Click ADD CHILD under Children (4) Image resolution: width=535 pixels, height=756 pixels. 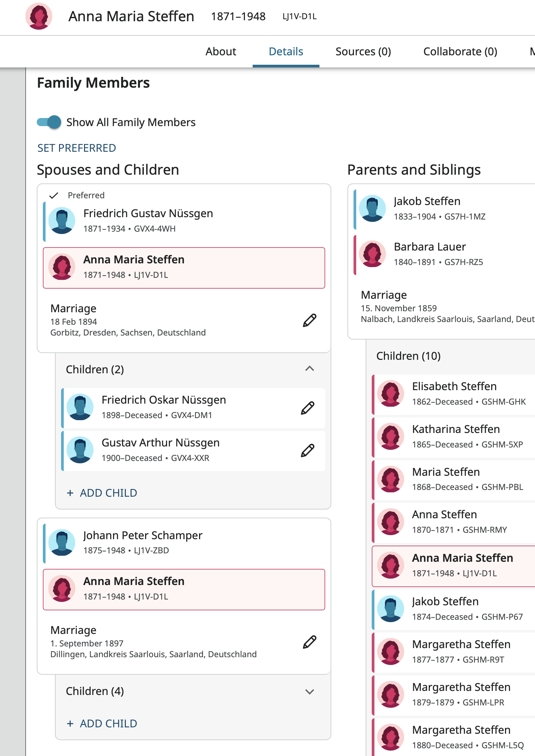pos(102,724)
